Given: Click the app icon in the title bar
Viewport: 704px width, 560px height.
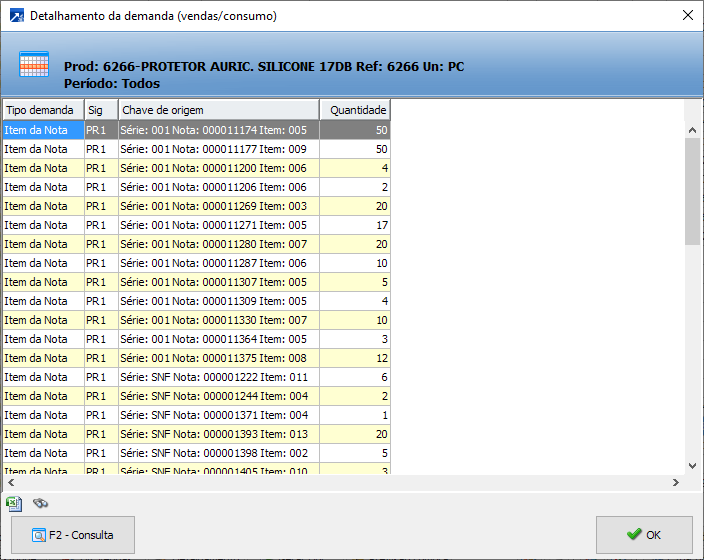Looking at the screenshot, I should point(17,16).
